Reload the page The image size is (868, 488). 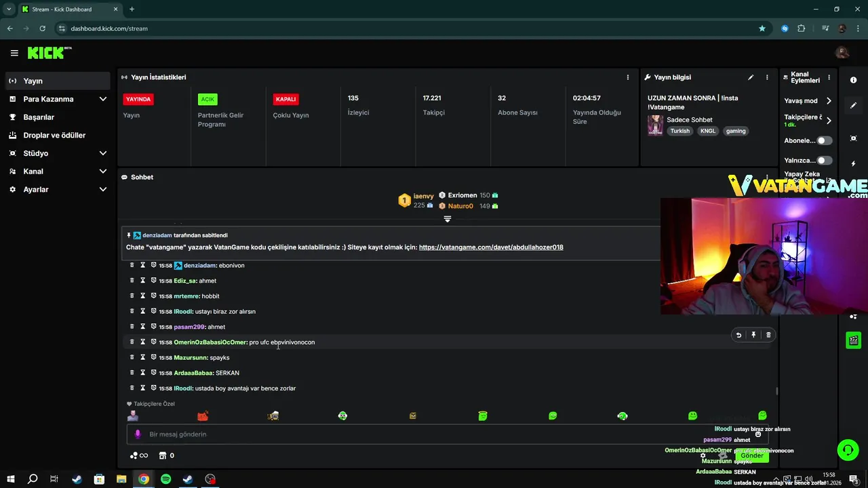[42, 28]
